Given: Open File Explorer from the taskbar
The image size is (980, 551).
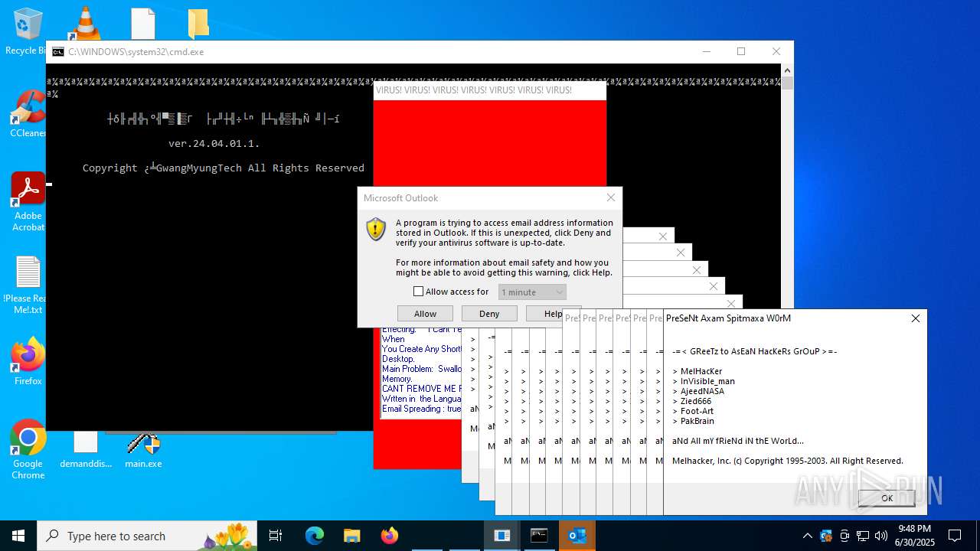Looking at the screenshot, I should (x=351, y=536).
